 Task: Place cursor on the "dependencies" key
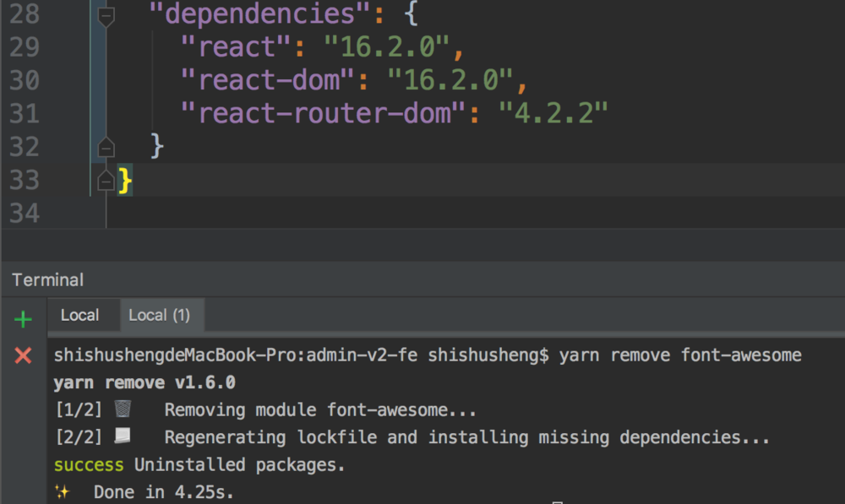pyautogui.click(x=259, y=14)
